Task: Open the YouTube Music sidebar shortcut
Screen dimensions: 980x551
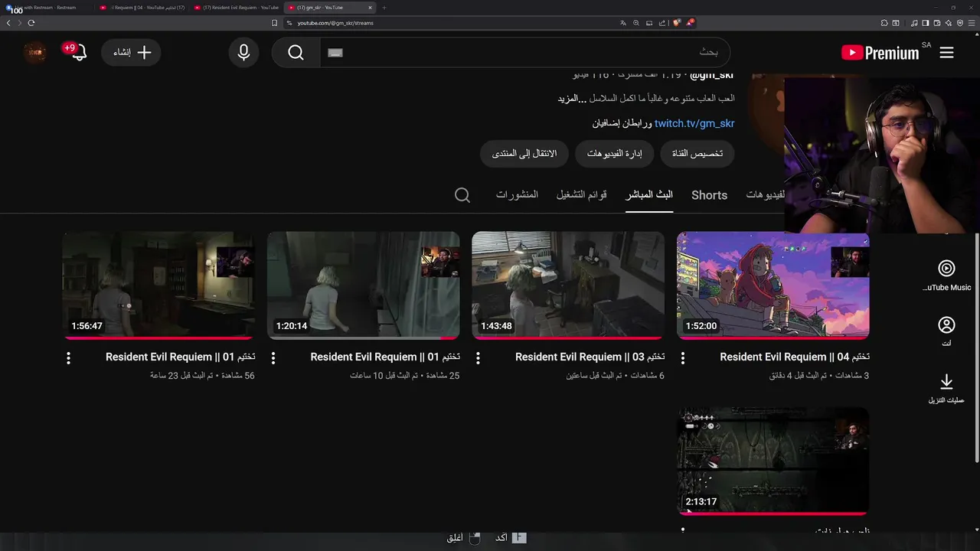Action: pos(946,276)
